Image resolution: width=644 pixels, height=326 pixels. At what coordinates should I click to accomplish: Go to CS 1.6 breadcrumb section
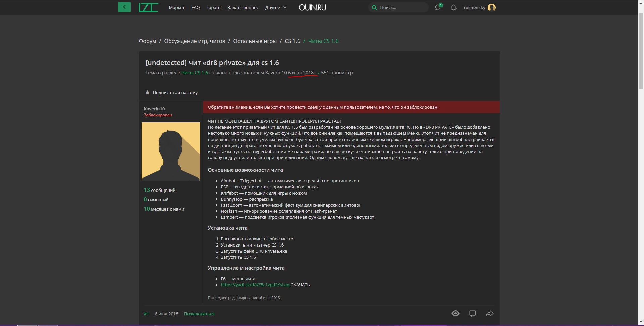point(292,41)
